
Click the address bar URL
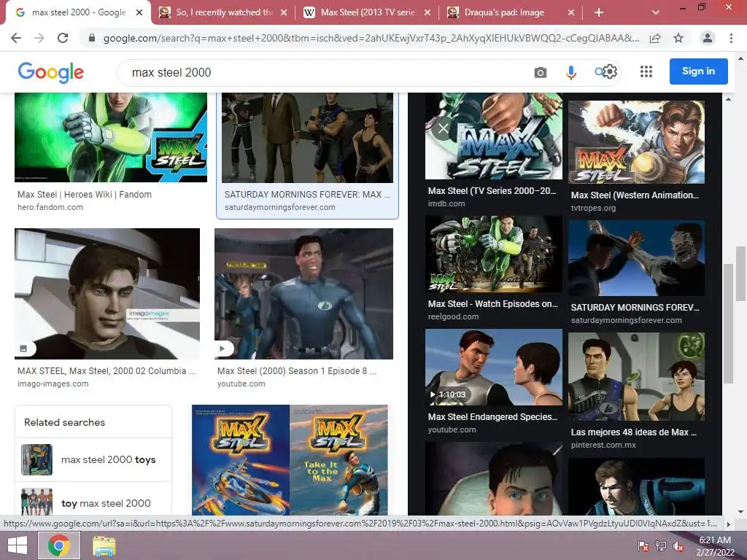[x=371, y=38]
